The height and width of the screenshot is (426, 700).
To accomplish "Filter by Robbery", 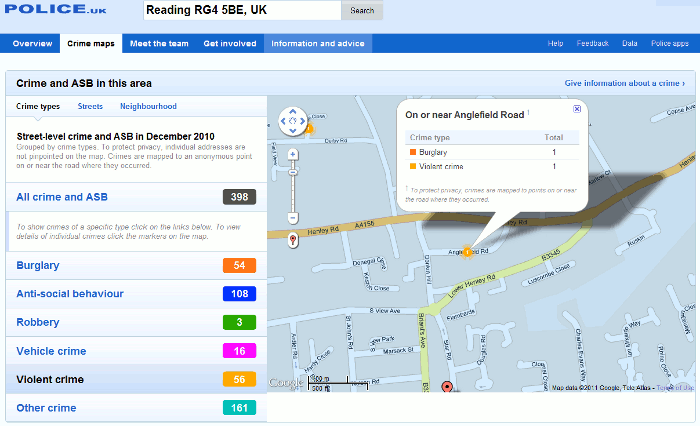I will (x=136, y=322).
